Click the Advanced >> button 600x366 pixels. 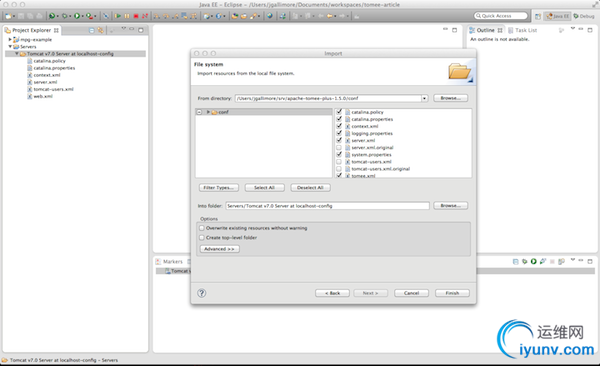point(219,249)
